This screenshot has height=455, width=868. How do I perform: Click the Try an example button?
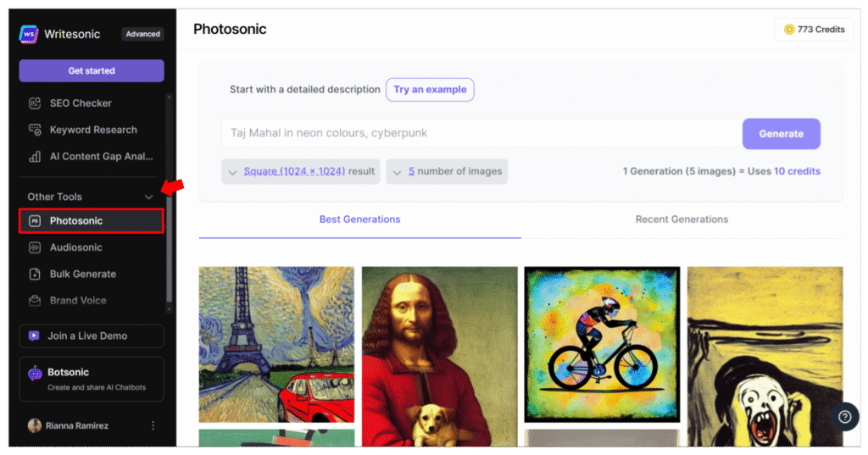430,90
